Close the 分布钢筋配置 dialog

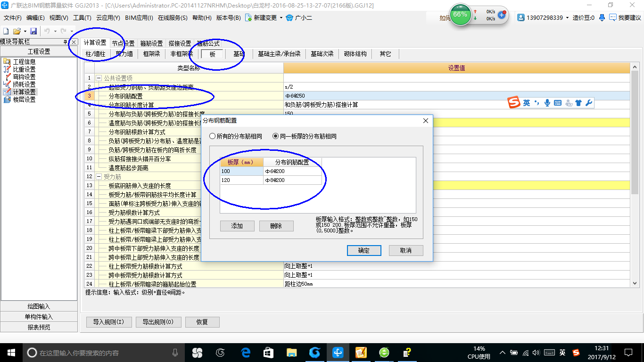(426, 121)
